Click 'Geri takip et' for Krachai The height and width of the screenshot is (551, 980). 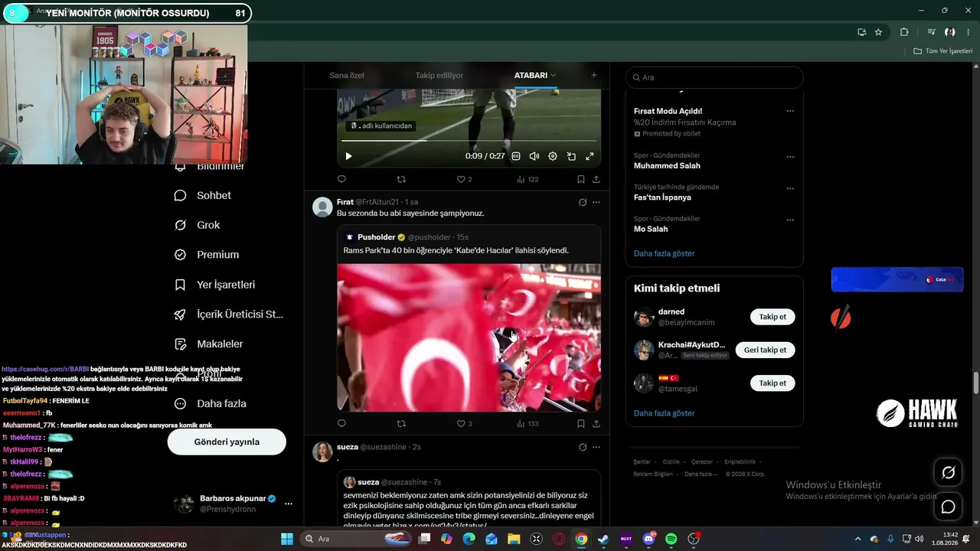(x=765, y=350)
